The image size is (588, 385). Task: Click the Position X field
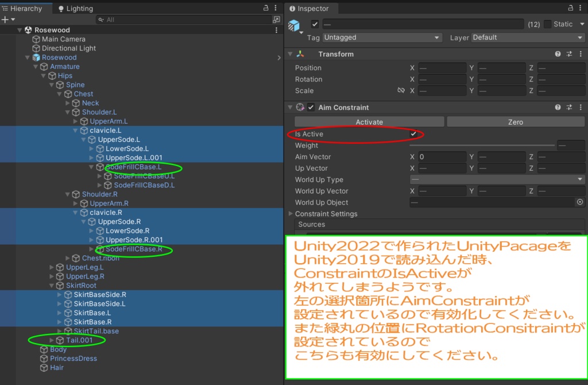(442, 68)
